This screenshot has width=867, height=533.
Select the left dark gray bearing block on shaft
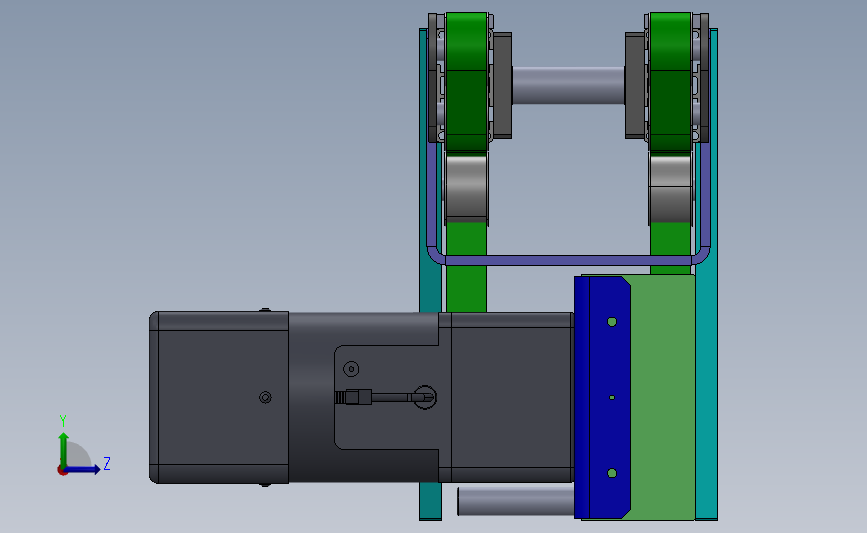click(502, 85)
